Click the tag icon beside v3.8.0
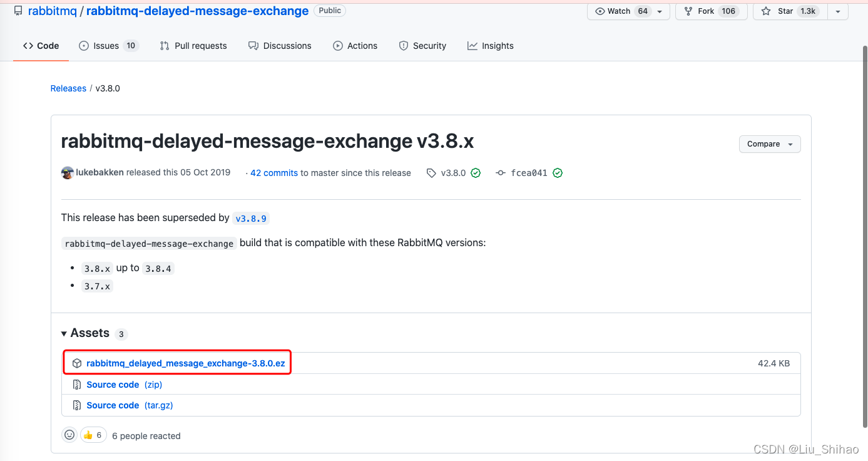The image size is (868, 461). [431, 173]
